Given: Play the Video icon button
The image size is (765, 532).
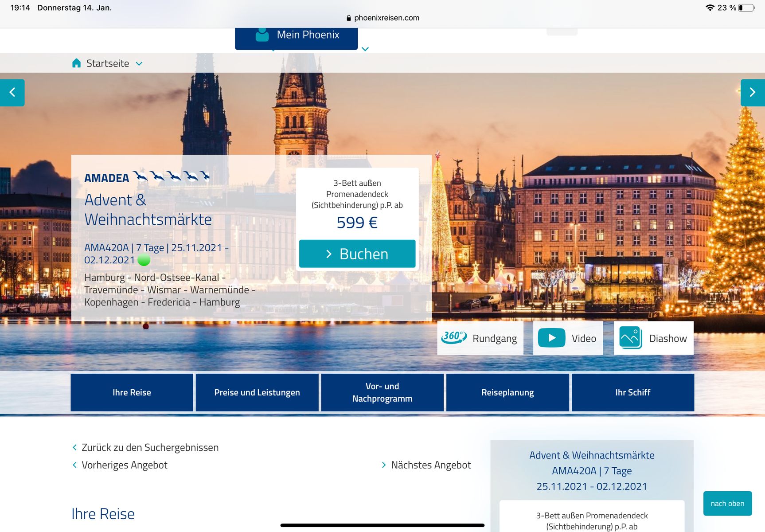Looking at the screenshot, I should tap(551, 338).
